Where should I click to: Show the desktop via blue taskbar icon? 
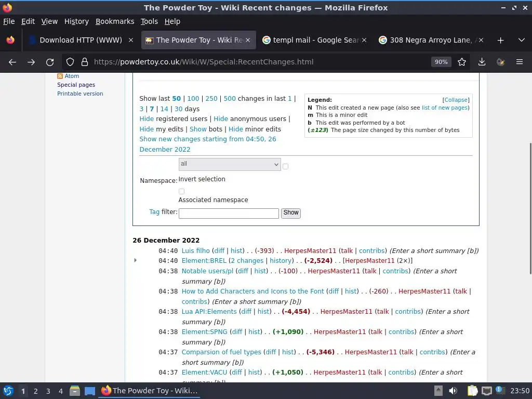90,391
